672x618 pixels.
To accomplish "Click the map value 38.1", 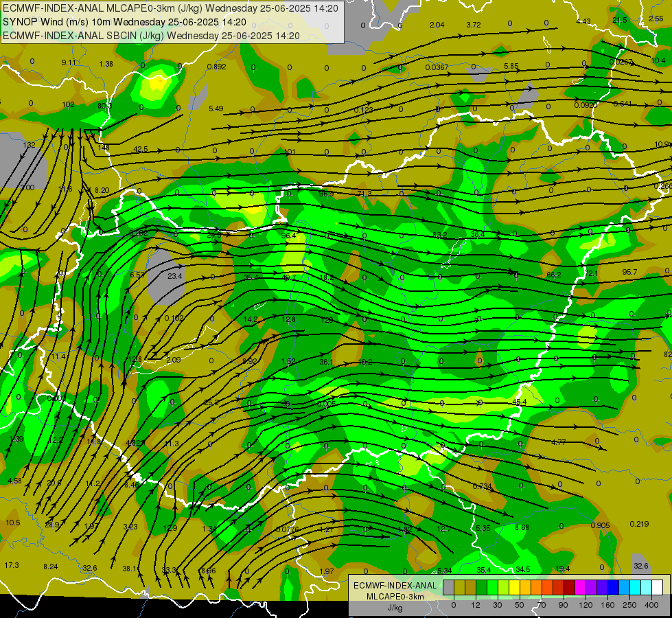I will pos(130,569).
